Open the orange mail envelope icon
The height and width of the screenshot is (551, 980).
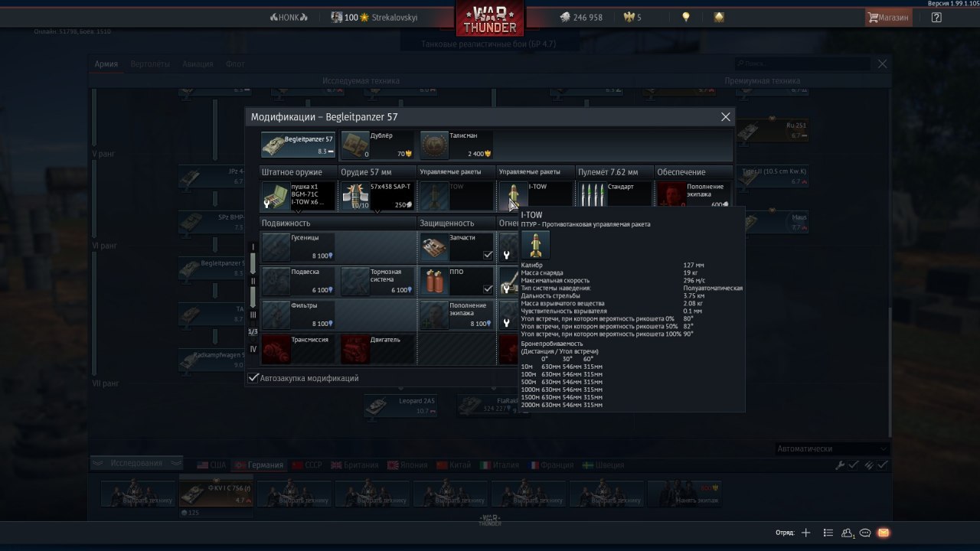point(884,533)
